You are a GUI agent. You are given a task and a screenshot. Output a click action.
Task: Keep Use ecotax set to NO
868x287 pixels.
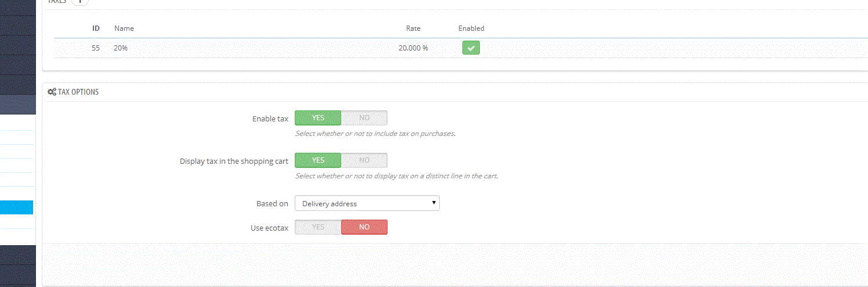(364, 227)
